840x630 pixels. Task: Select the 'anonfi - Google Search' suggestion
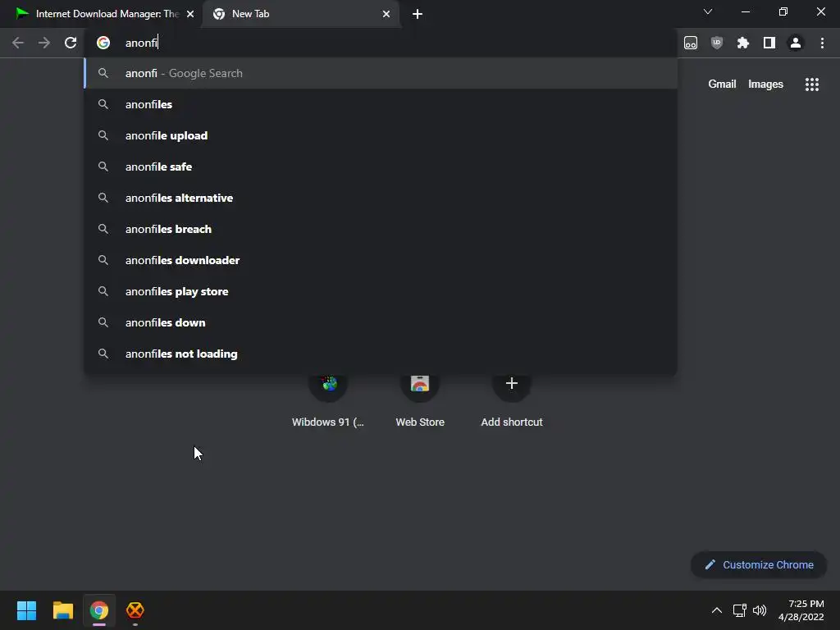click(x=381, y=73)
